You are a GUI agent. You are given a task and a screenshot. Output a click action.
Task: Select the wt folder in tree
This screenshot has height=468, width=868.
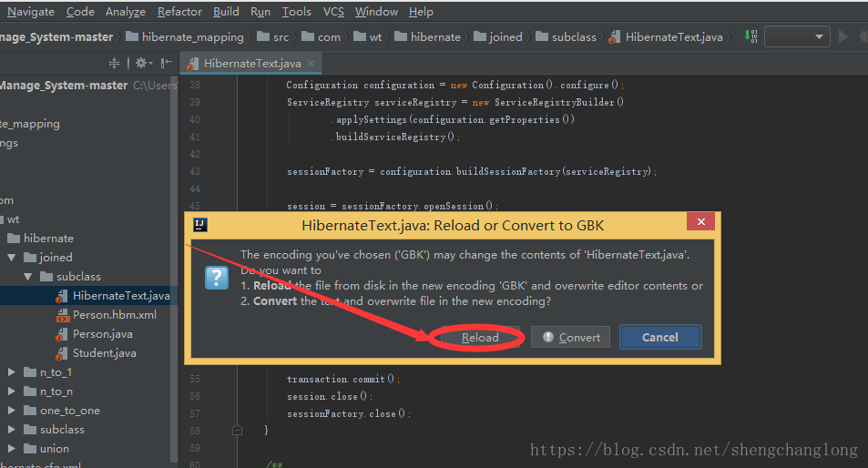(10, 219)
